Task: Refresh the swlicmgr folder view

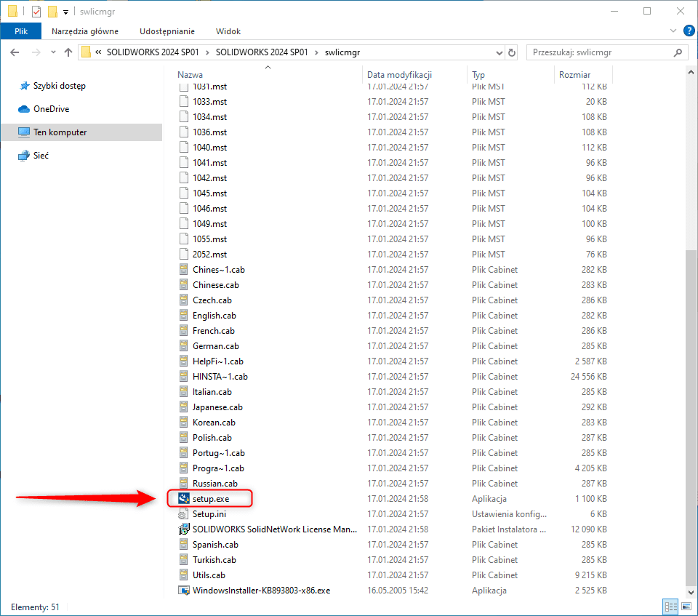Action: (x=512, y=52)
